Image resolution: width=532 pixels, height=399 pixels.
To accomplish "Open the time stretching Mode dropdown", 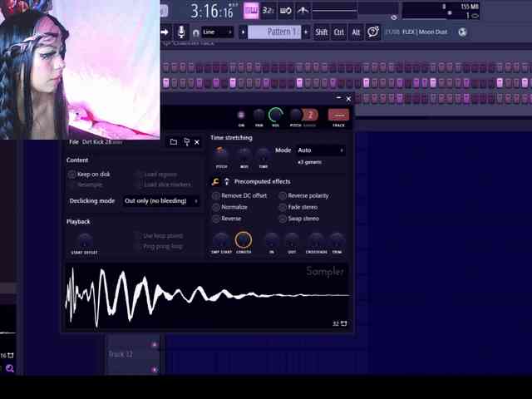I will coord(320,150).
